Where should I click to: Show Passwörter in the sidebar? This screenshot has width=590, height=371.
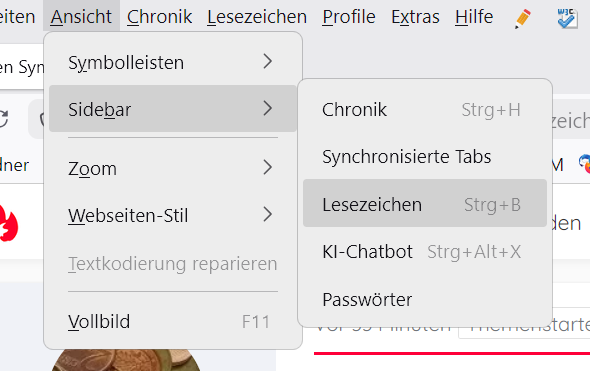coord(425,299)
